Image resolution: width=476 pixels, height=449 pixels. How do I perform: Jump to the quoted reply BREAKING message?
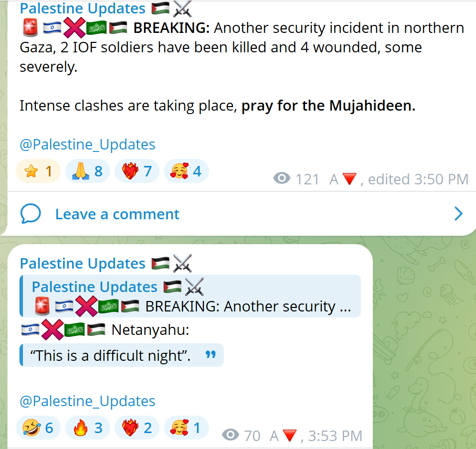(x=190, y=296)
